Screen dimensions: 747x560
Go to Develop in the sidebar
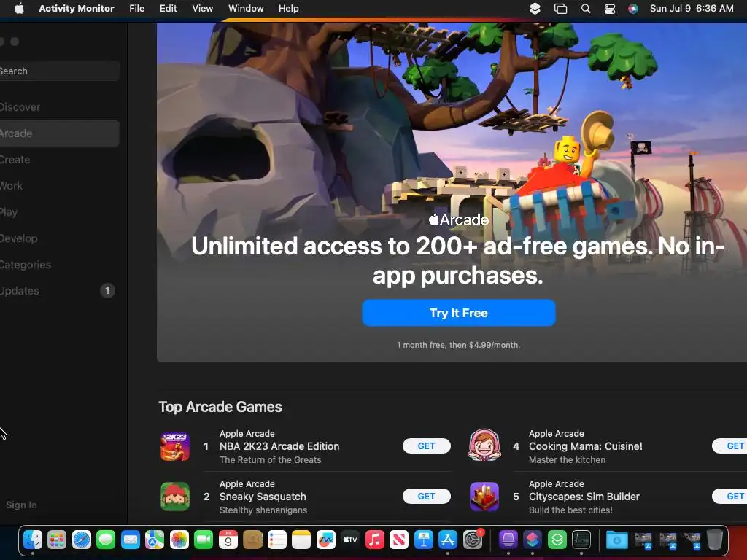[59, 238]
